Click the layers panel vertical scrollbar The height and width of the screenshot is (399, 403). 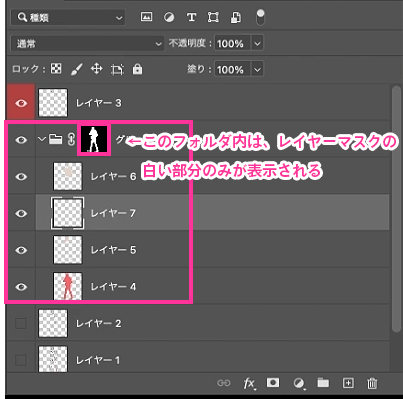pyautogui.click(x=396, y=208)
